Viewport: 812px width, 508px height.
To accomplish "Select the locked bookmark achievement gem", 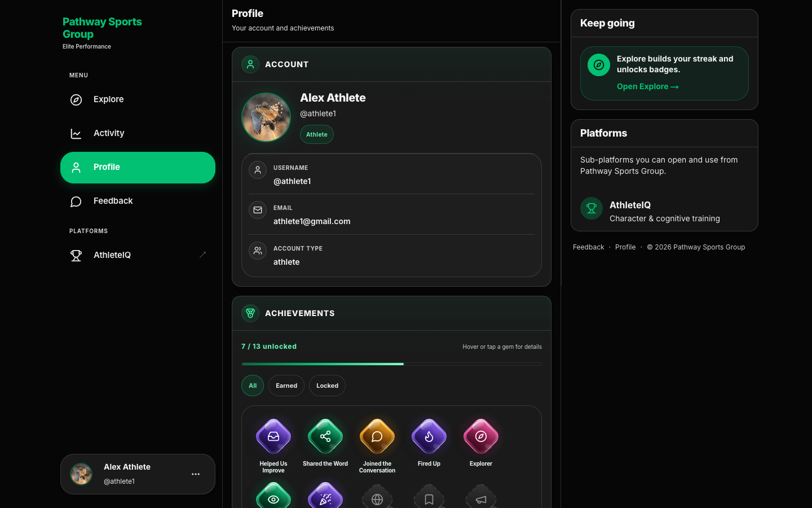I will [429, 497].
